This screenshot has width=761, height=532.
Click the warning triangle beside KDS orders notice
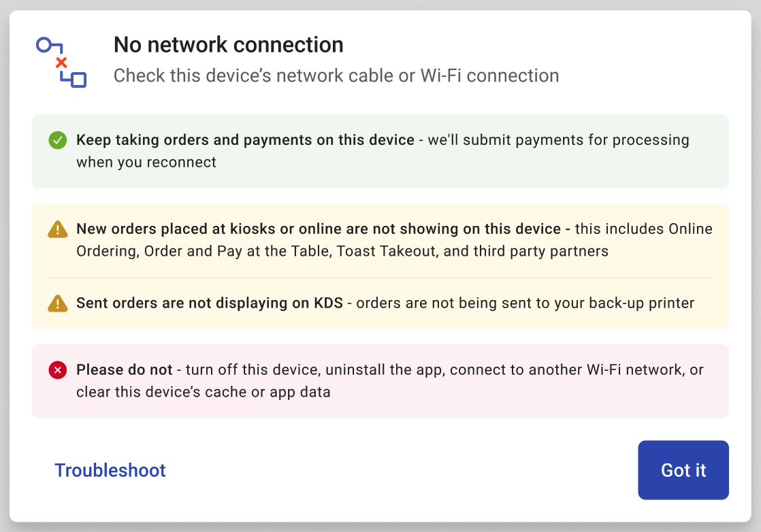(57, 303)
